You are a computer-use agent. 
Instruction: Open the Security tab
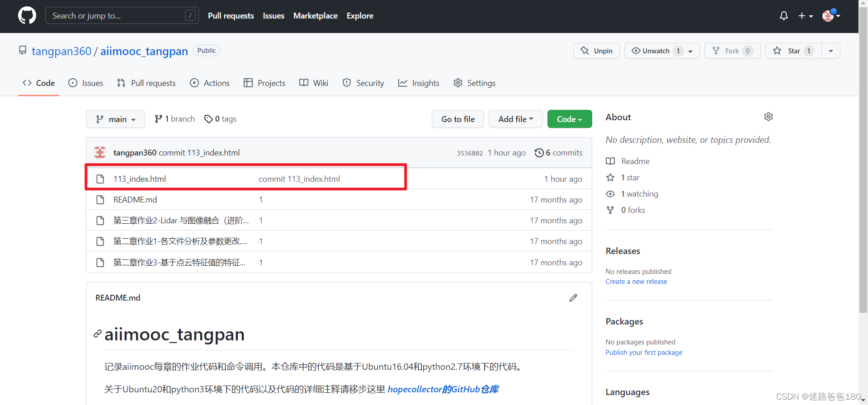pos(363,83)
